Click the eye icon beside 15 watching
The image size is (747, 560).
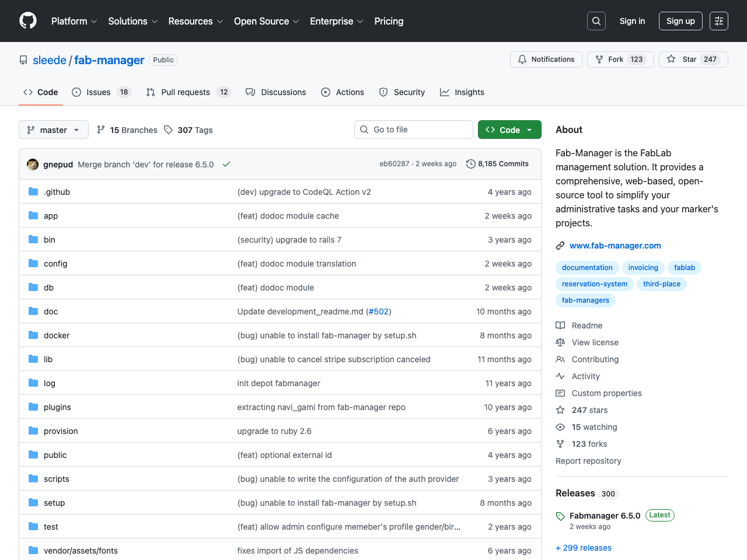click(x=560, y=427)
